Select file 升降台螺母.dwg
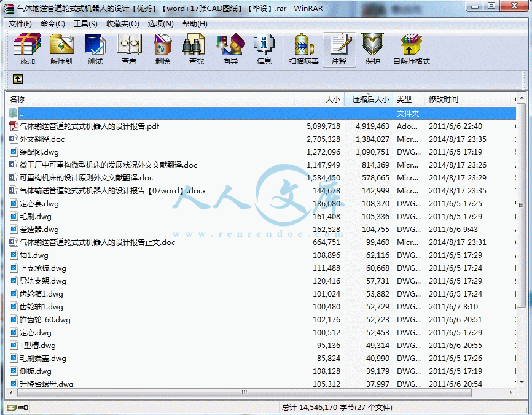Screen dimensions: 532x415 47,384
